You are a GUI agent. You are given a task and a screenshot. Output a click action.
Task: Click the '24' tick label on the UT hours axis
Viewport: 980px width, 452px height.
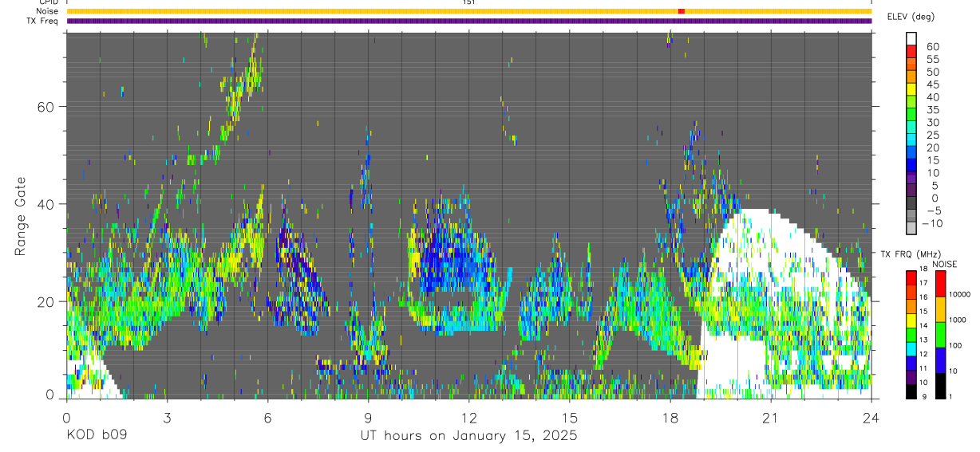tap(871, 418)
